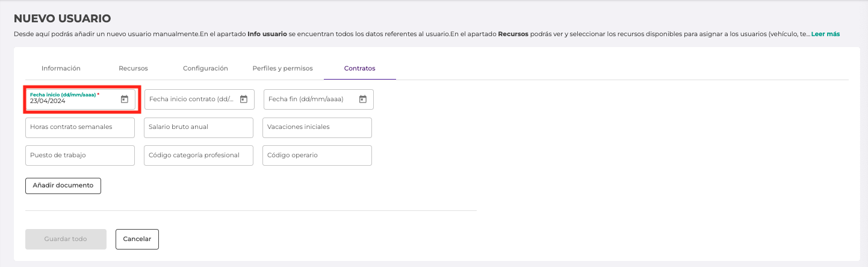The height and width of the screenshot is (267, 868).
Task: Select the Perfiles y permisos tab
Action: pyautogui.click(x=282, y=69)
